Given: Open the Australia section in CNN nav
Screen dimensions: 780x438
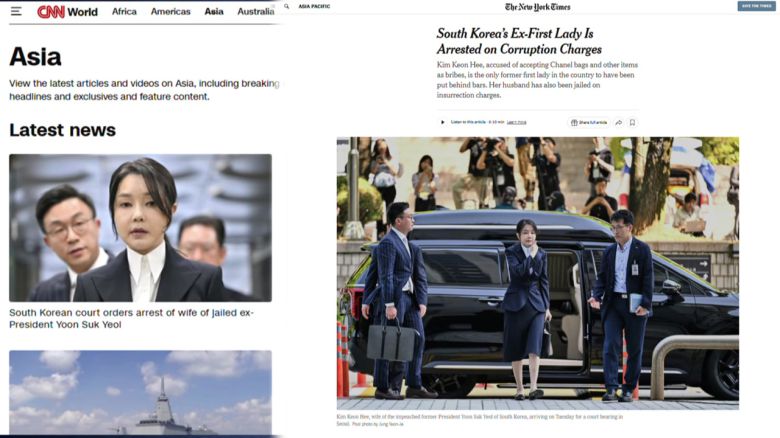Looking at the screenshot, I should tap(256, 11).
